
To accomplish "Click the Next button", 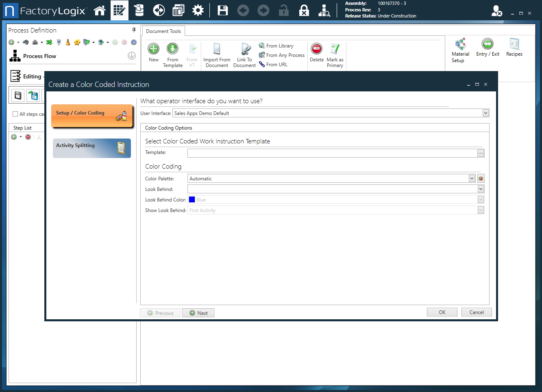I will (198, 313).
